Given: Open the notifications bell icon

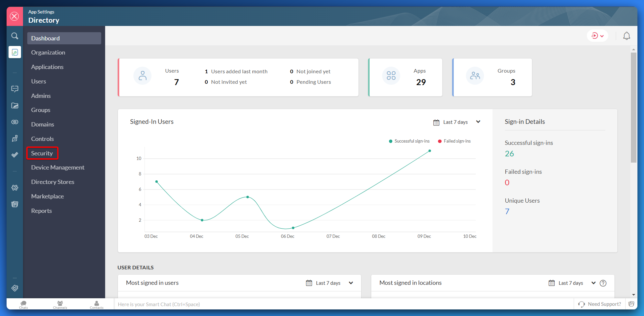Looking at the screenshot, I should [x=627, y=36].
